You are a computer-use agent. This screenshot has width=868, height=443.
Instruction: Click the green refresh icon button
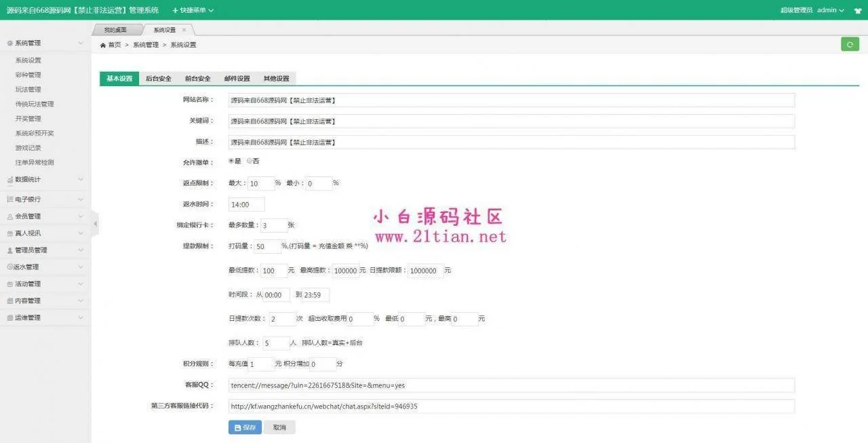pos(850,44)
